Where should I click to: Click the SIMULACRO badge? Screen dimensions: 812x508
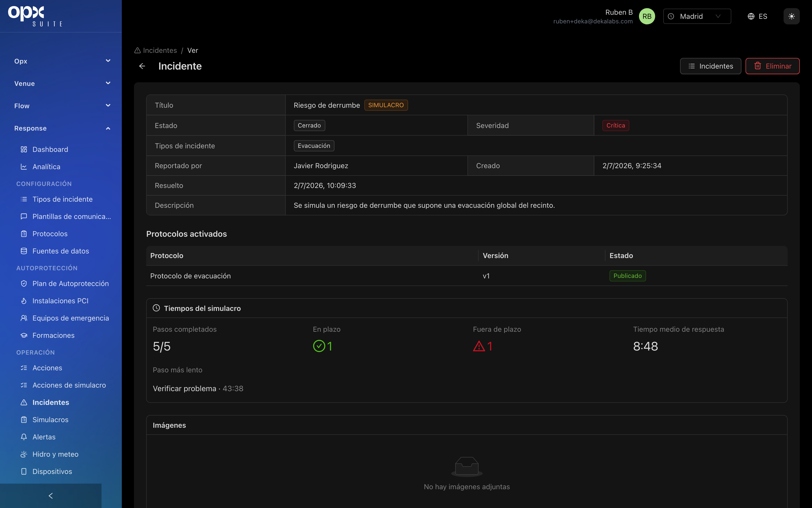386,105
